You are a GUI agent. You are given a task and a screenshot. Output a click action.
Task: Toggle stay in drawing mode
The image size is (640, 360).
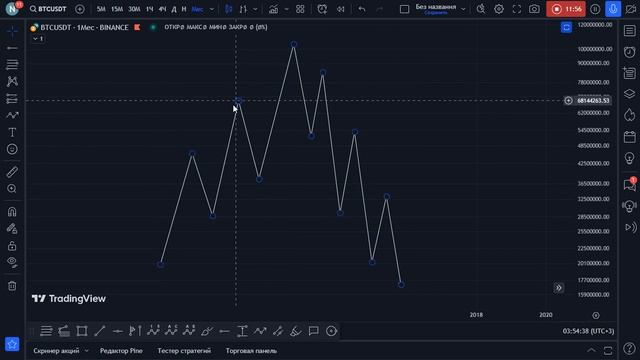12,229
